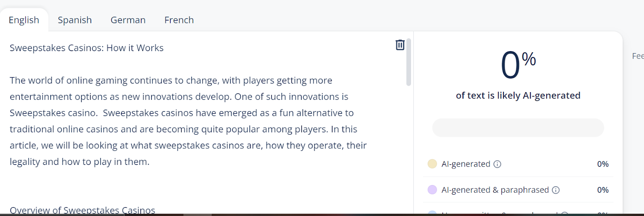
Task: Click the 0% value for AI-generated & paraphrased
Action: tap(603, 190)
